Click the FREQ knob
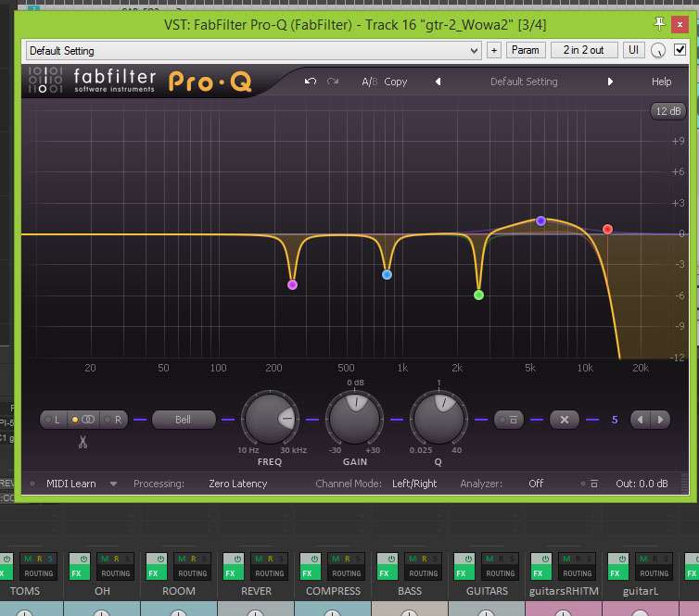 (270, 419)
